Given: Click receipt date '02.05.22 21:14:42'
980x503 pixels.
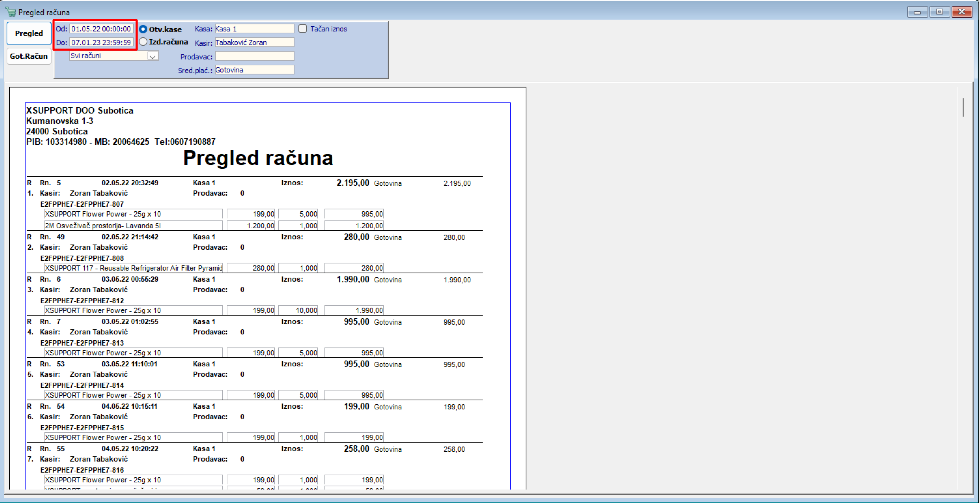Looking at the screenshot, I should tap(130, 237).
